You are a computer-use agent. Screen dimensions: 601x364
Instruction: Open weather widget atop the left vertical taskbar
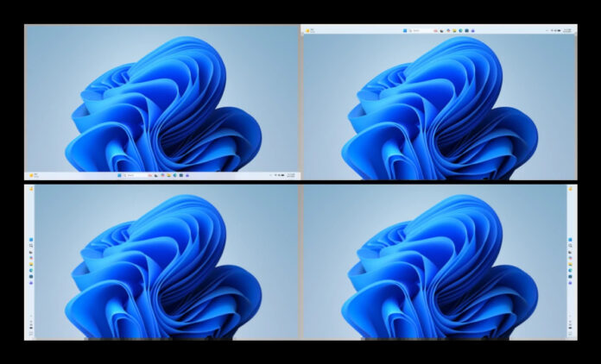coord(30,189)
